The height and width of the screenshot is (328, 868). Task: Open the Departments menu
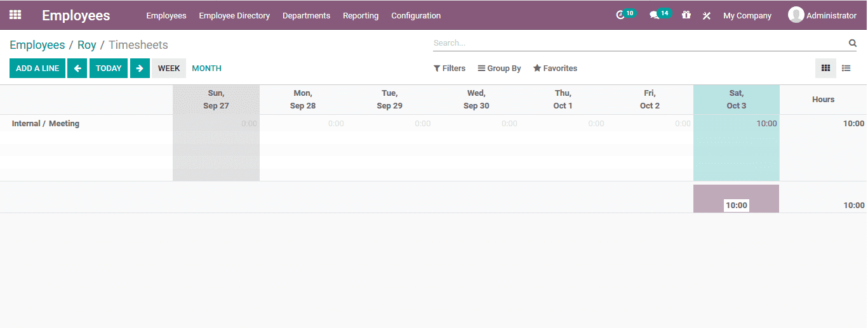[x=306, y=15]
